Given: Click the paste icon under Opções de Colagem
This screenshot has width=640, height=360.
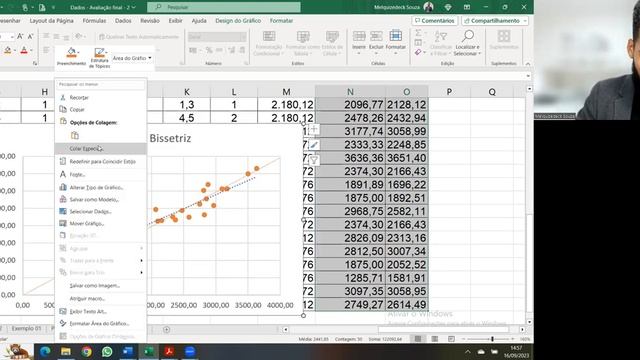Looking at the screenshot, I should click(x=75, y=136).
